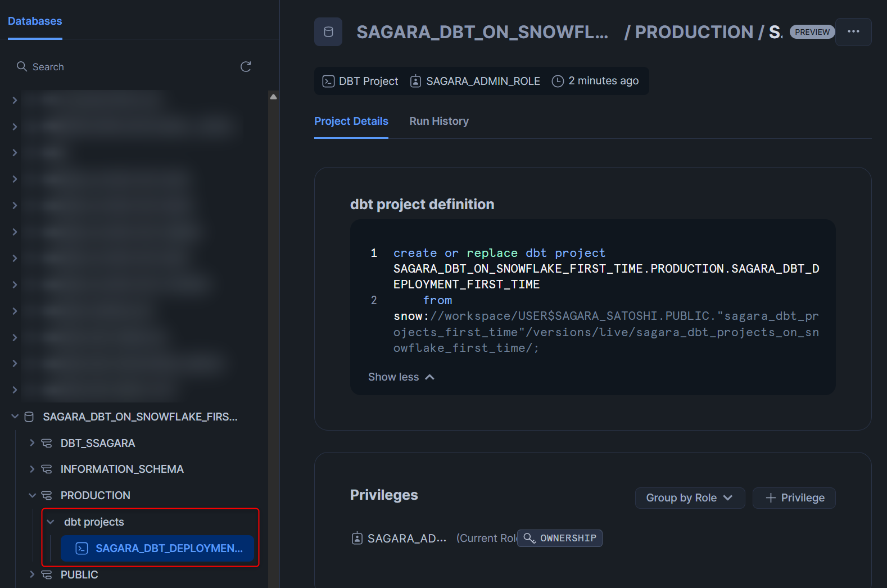The height and width of the screenshot is (588, 887).
Task: Click the PREVIEW badge
Action: tap(812, 32)
